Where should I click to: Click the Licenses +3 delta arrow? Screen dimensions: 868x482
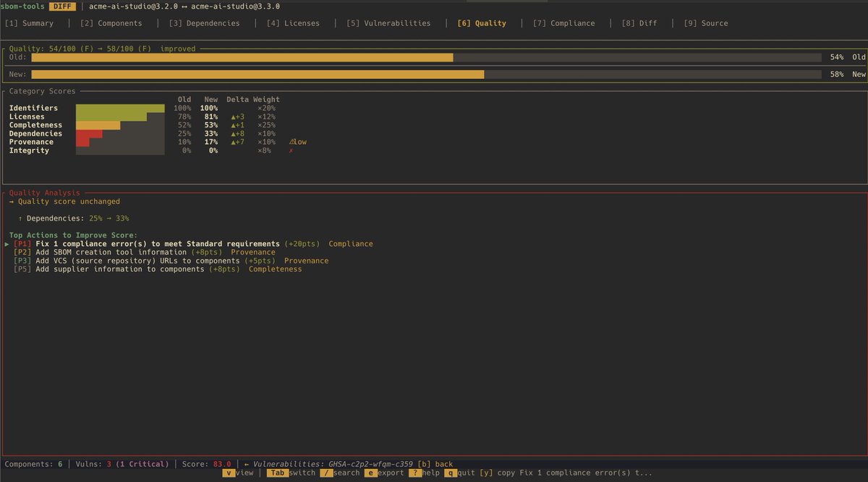coord(238,117)
